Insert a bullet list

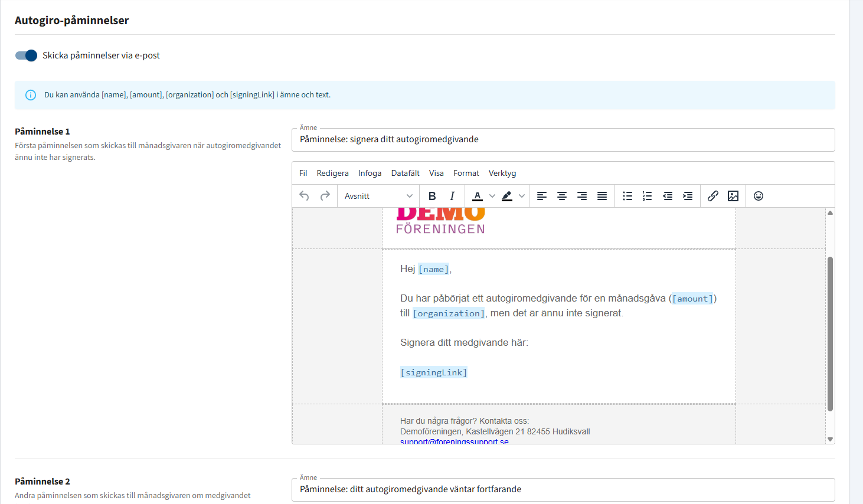point(627,196)
